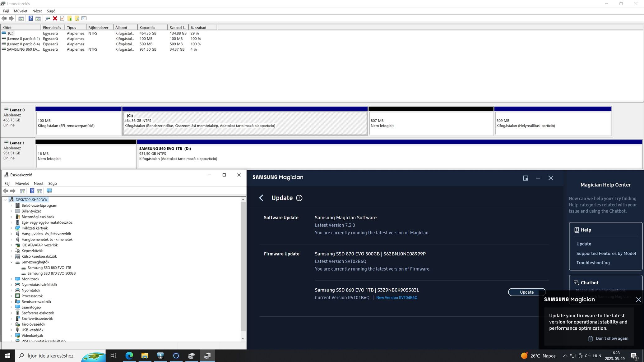The width and height of the screenshot is (644, 362).
Task: Click the blue Help icon in Disk Management toolbar
Action: [x=30, y=19]
